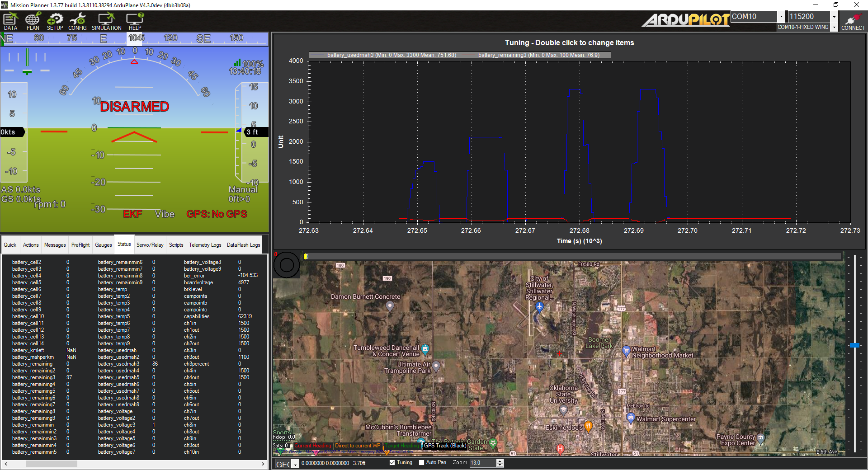
Task: Open the SIMULATION screen
Action: point(107,21)
